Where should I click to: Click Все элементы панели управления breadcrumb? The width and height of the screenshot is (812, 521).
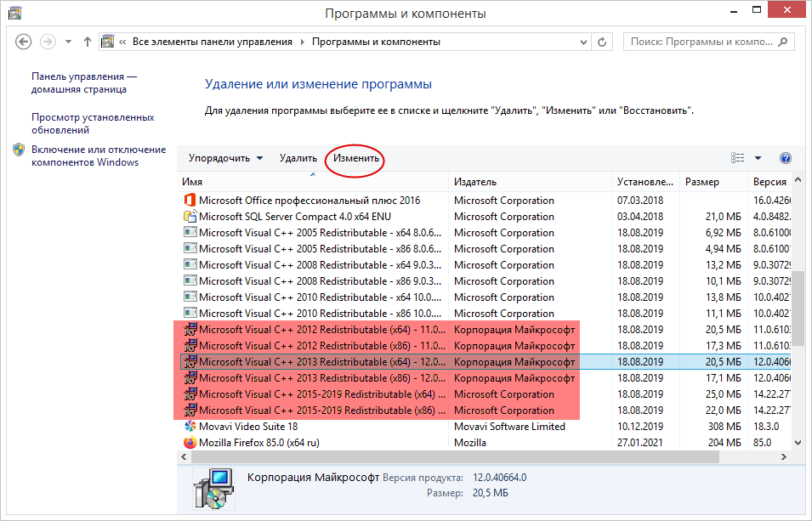click(x=213, y=42)
